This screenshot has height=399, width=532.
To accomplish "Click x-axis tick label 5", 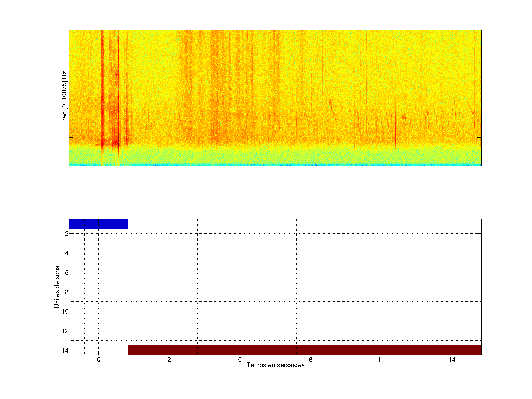I will pos(240,359).
